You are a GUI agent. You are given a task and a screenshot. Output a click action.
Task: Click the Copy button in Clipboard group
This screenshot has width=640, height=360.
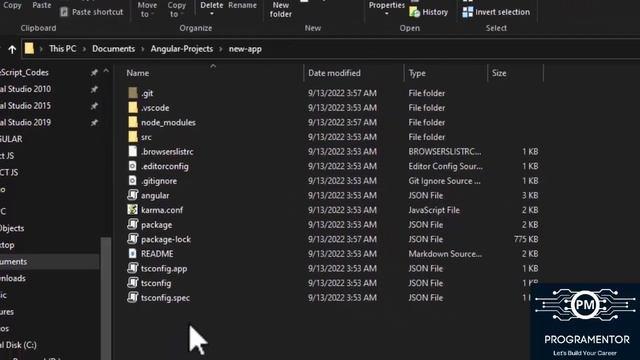[12, 5]
